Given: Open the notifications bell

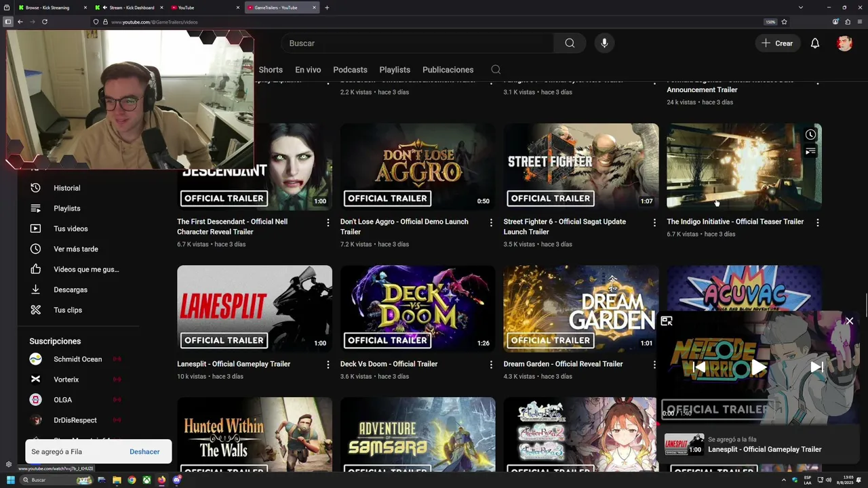Looking at the screenshot, I should click(815, 43).
